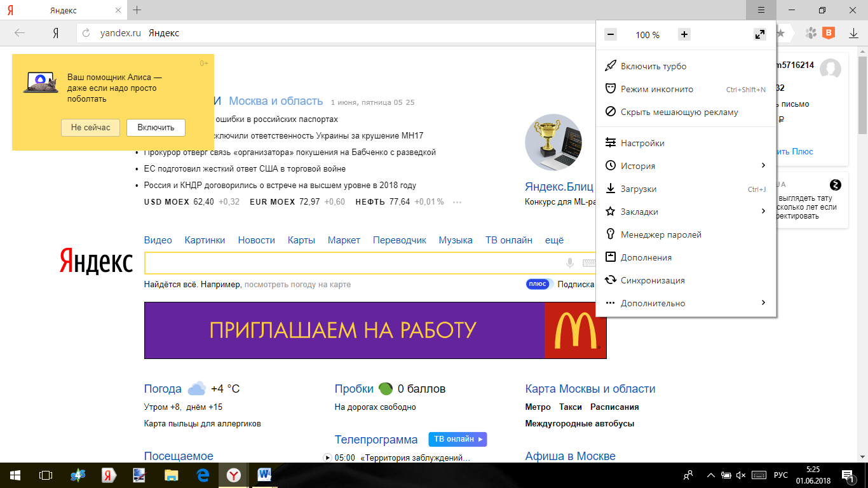Click the microphone icon in search box
Viewport: 868px width, 488px height.
click(x=570, y=263)
